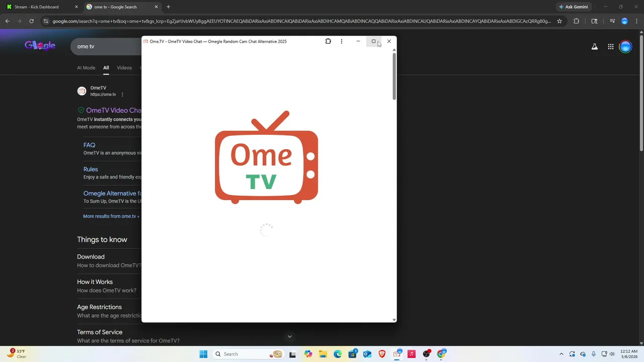Image resolution: width=644 pixels, height=362 pixels.
Task: Open the more options dots beside ome.tv URL
Action: [x=122, y=95]
